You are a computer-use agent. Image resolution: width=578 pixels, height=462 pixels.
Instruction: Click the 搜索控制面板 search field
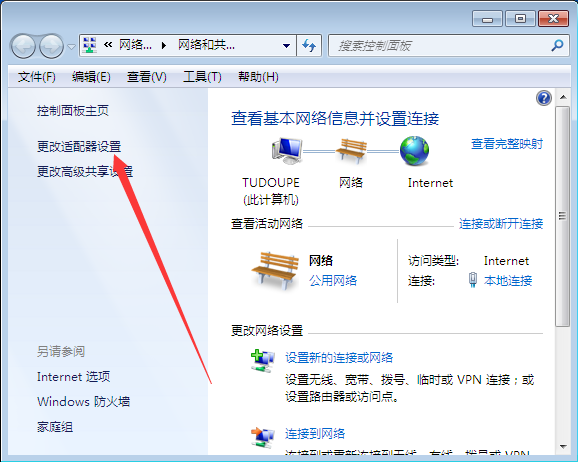439,46
